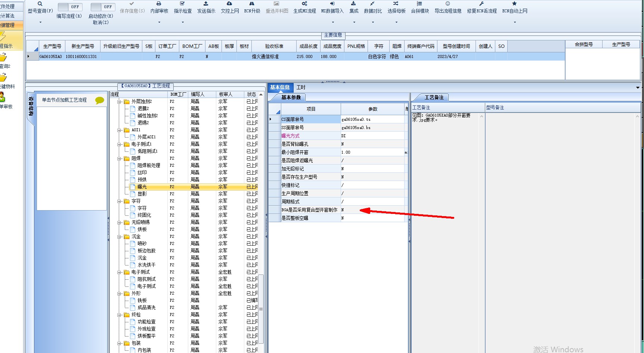Image resolution: width=644 pixels, height=353 pixels.
Task: Click the 编写人 column header in tree
Action: [x=202, y=95]
